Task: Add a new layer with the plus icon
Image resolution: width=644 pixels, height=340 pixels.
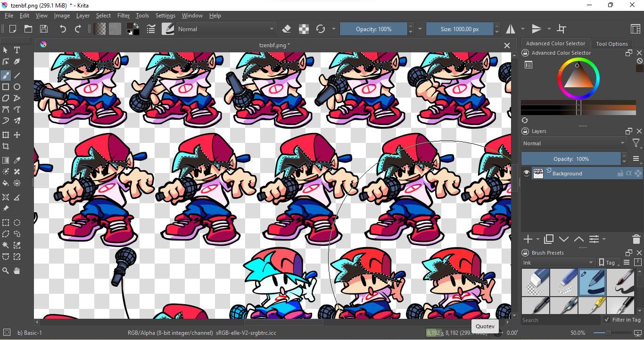Action: (x=528, y=239)
